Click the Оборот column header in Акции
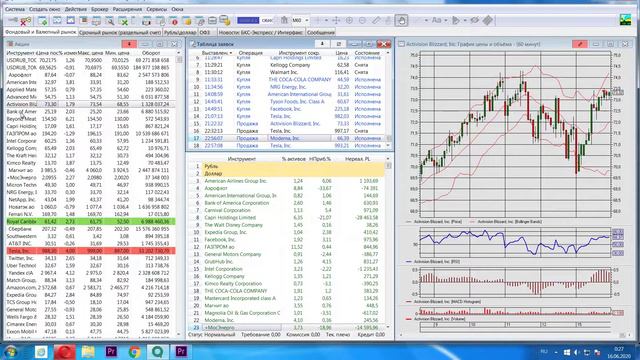 151,53
